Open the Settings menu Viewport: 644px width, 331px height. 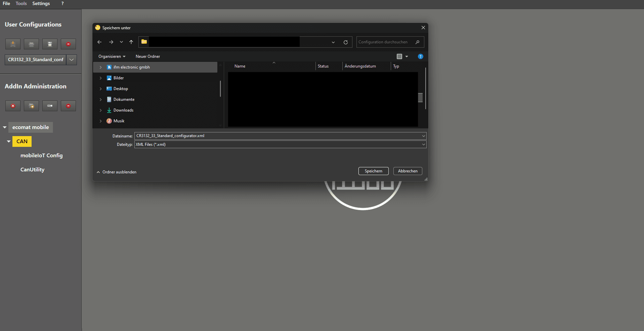coord(41,3)
